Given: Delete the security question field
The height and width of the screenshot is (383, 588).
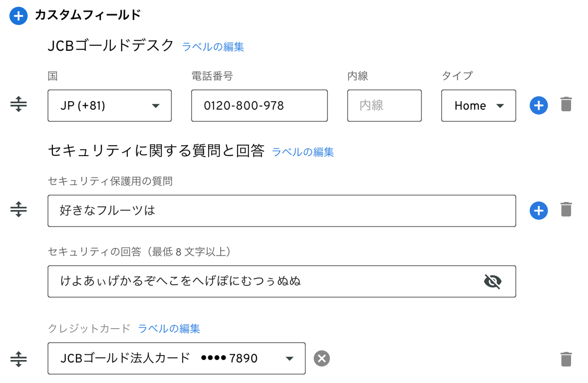Looking at the screenshot, I should [x=566, y=210].
